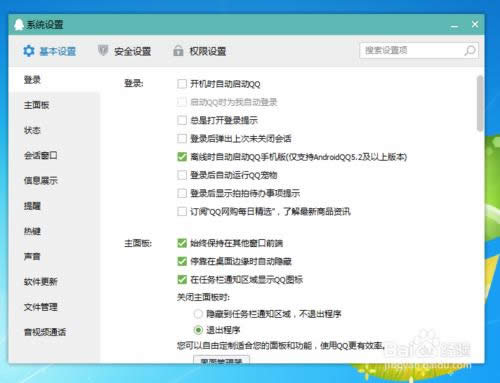Select 隐藏到任务栏通知区域 radio option
500x383 pixels.
(x=198, y=314)
